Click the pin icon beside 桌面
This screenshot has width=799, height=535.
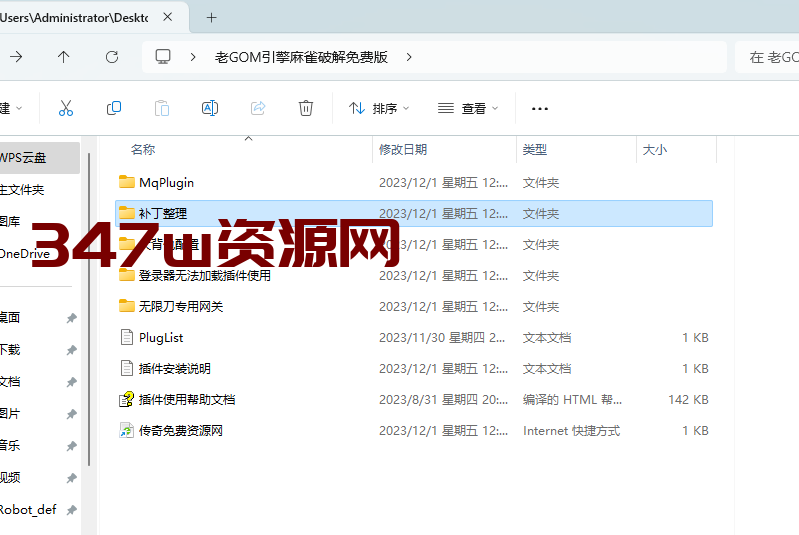click(x=71, y=318)
